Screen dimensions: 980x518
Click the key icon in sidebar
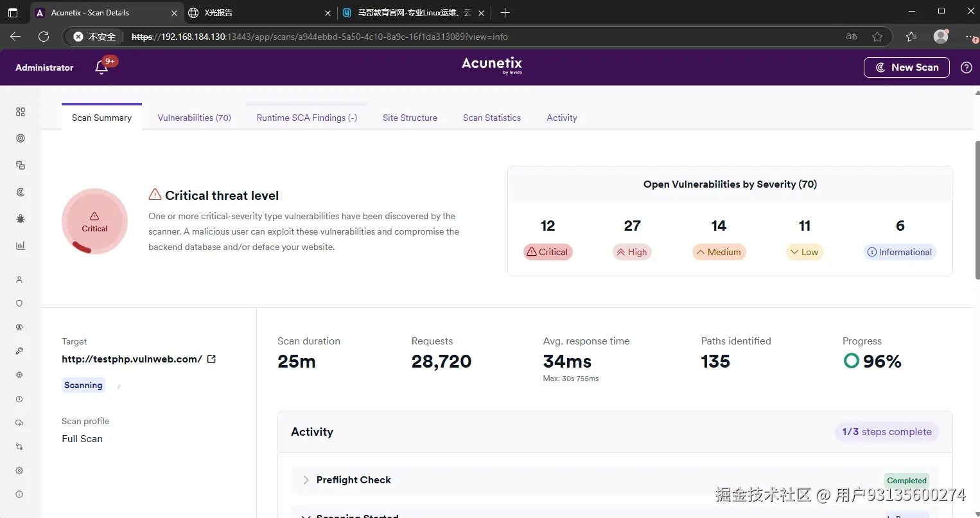pos(19,351)
